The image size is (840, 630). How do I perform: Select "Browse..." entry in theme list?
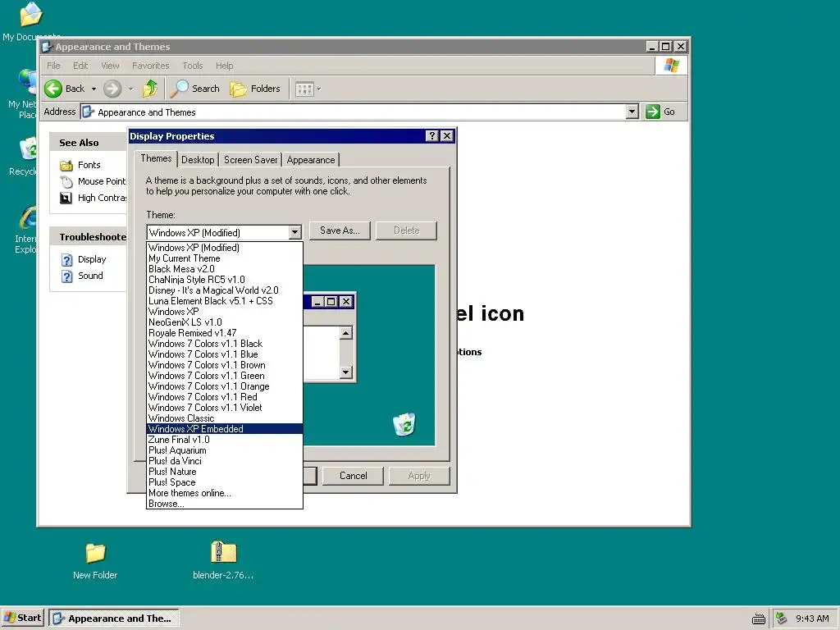pyautogui.click(x=225, y=504)
